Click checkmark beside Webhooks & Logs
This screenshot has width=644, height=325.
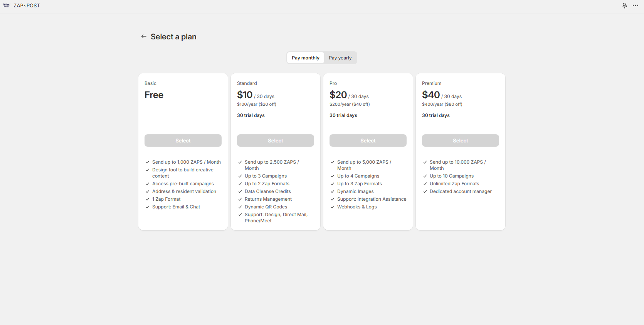tap(333, 207)
